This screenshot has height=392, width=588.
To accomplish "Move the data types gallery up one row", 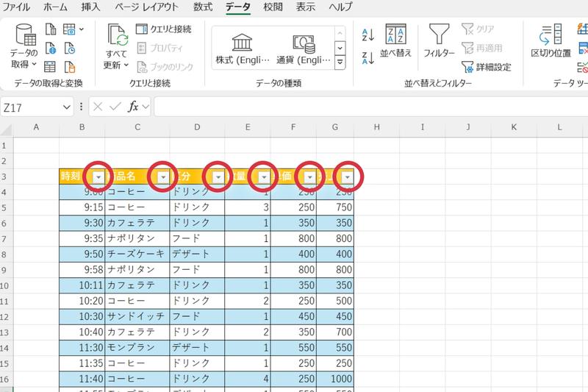I will click(x=340, y=33).
